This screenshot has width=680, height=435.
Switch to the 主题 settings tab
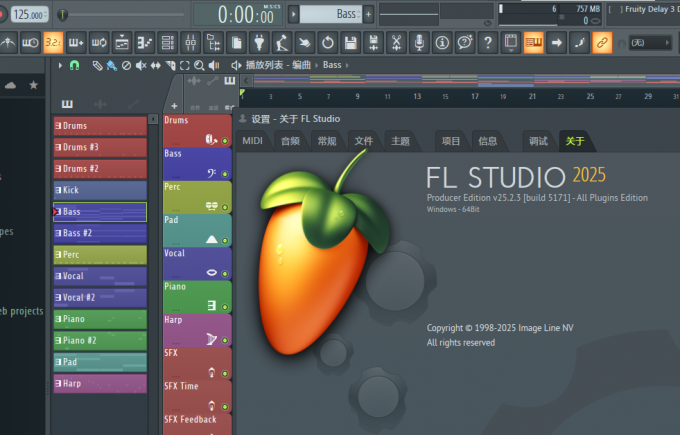click(400, 141)
